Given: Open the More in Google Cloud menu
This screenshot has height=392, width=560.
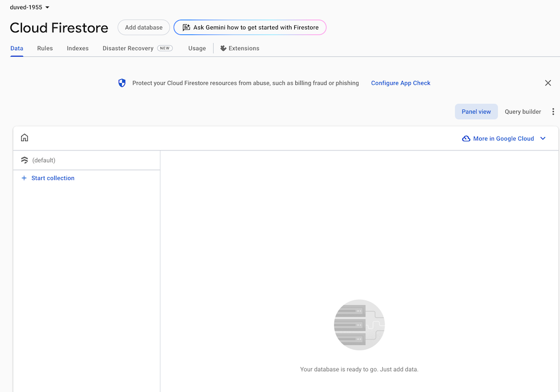Looking at the screenshot, I should point(504,138).
